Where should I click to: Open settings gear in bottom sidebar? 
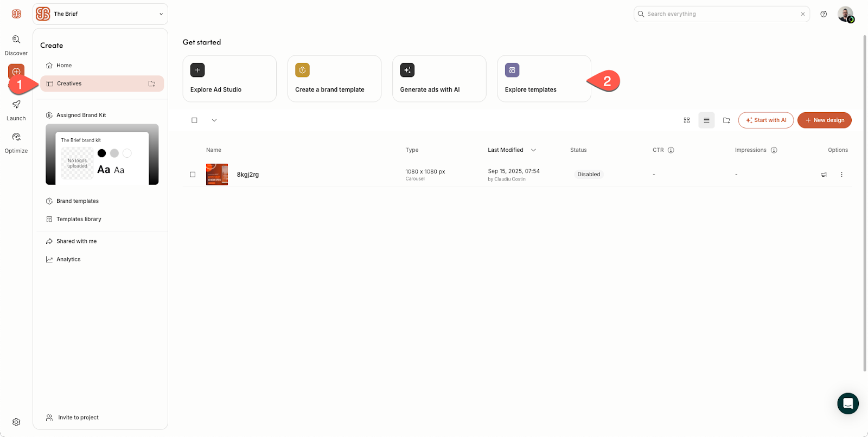[x=16, y=422]
